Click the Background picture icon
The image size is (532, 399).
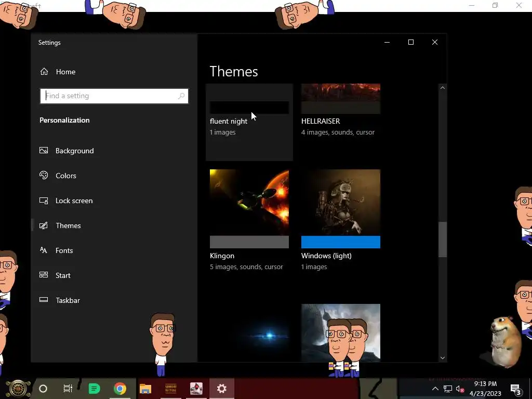coord(44,150)
